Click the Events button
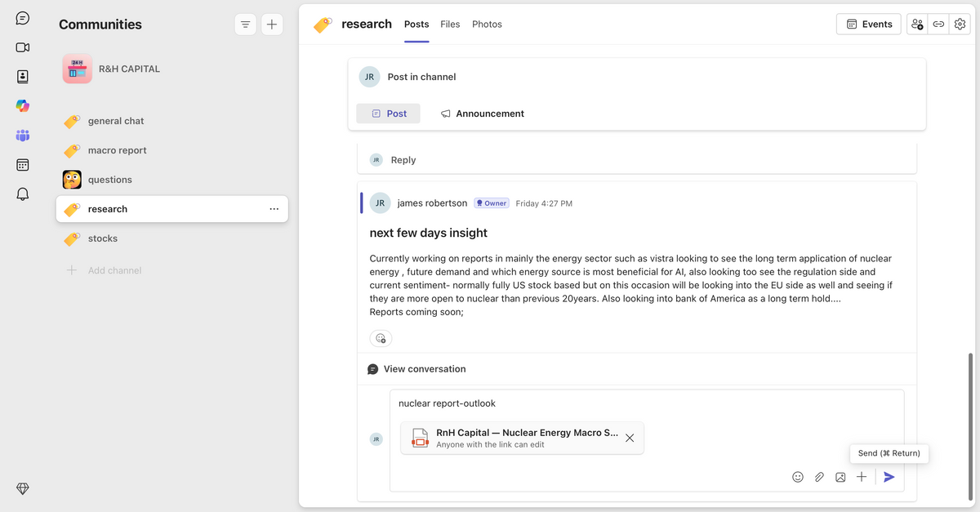This screenshot has width=980, height=512. pos(869,24)
